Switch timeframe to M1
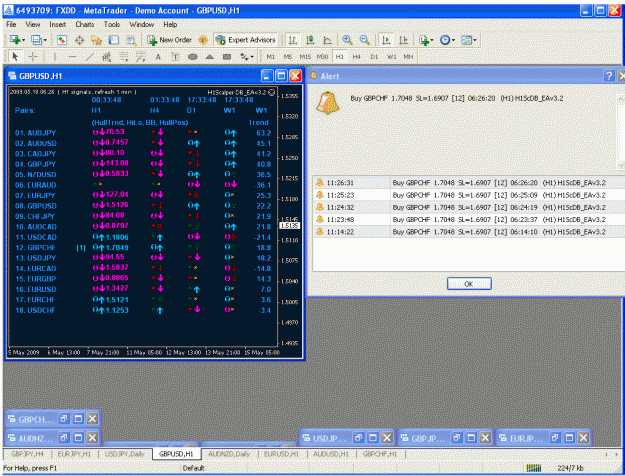Screen dimensions: 625x476 271,57
